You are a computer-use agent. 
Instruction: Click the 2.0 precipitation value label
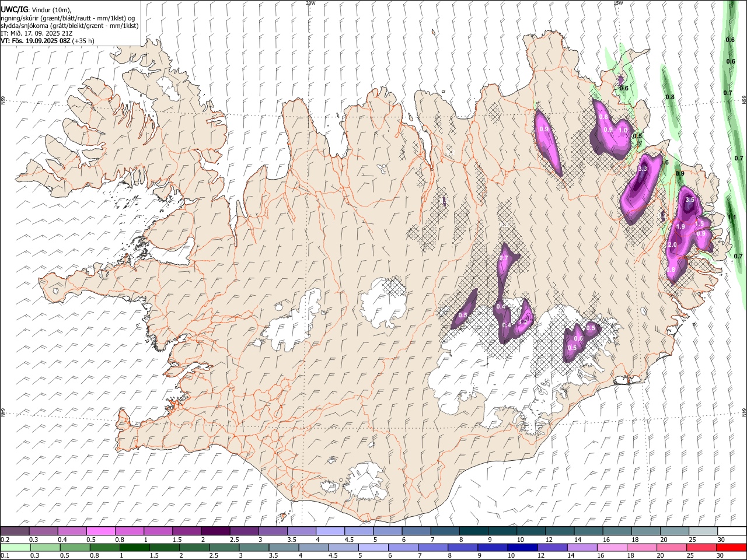tap(672, 244)
